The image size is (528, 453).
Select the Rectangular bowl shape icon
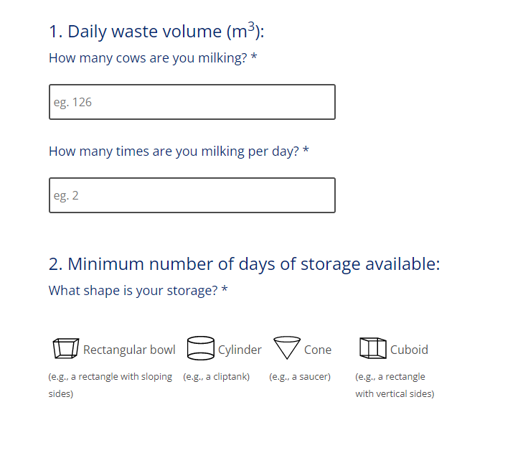click(66, 348)
